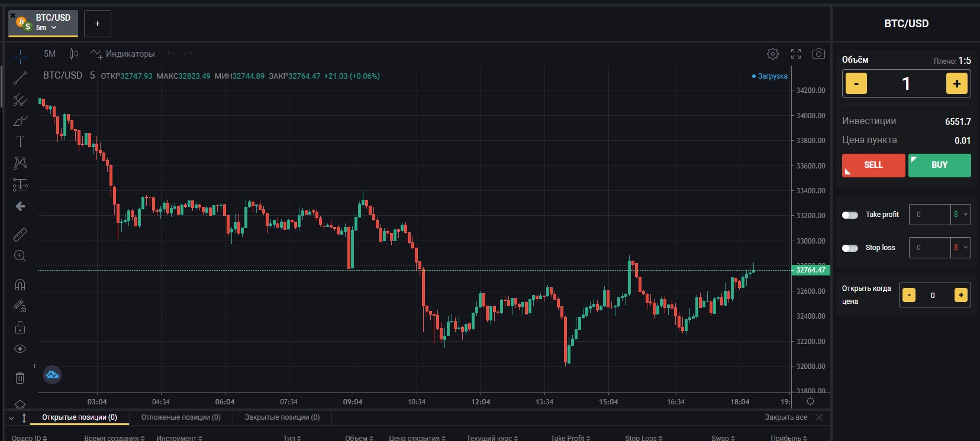Open the Индикаторы indicators menu
The image size is (980, 441).
pos(122,54)
